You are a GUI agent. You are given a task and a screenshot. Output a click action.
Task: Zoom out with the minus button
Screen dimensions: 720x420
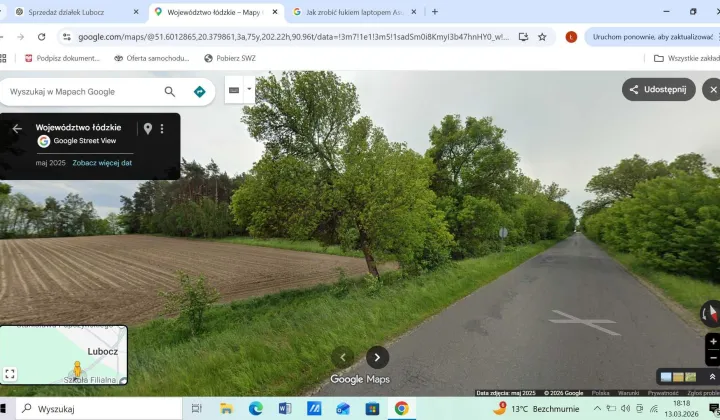tap(713, 358)
